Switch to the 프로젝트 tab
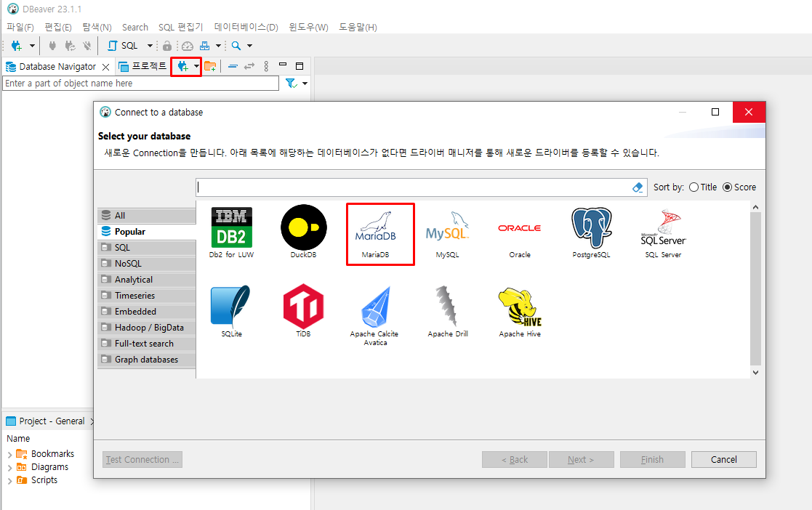This screenshot has width=812, height=510. point(143,66)
